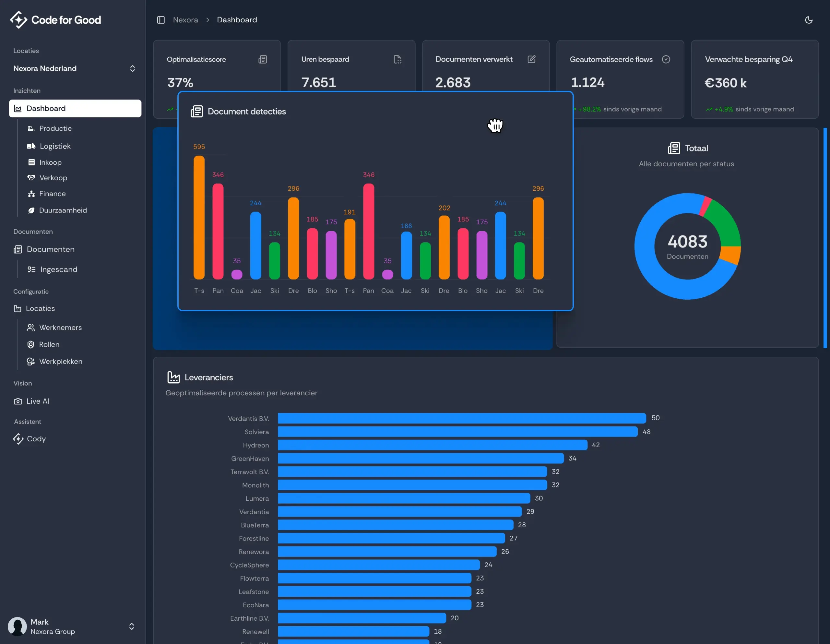Click the Nexora breadcrumb link
This screenshot has height=644, width=830.
(185, 20)
